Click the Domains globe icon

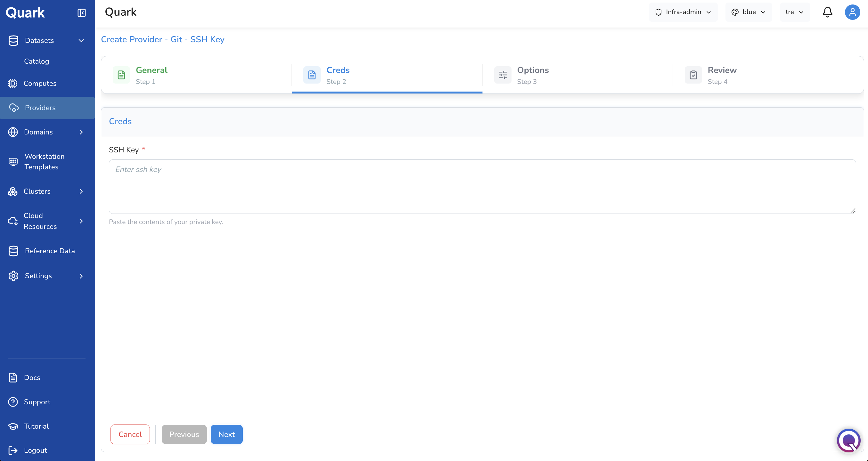pyautogui.click(x=13, y=132)
